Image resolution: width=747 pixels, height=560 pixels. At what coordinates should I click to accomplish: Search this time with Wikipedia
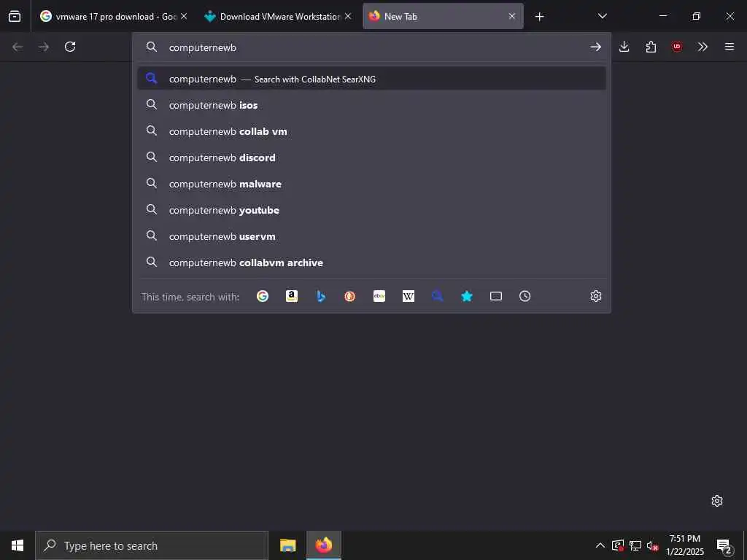[x=409, y=296]
